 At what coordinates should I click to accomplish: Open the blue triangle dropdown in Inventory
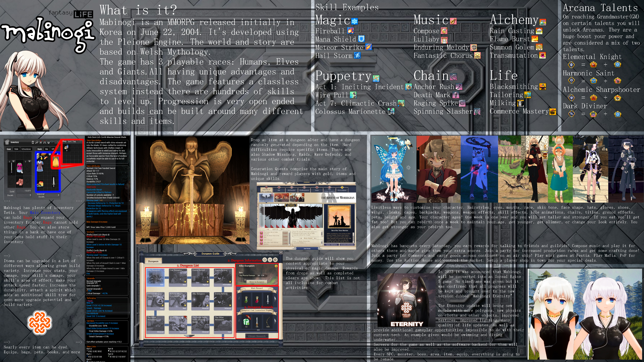[x=52, y=142]
